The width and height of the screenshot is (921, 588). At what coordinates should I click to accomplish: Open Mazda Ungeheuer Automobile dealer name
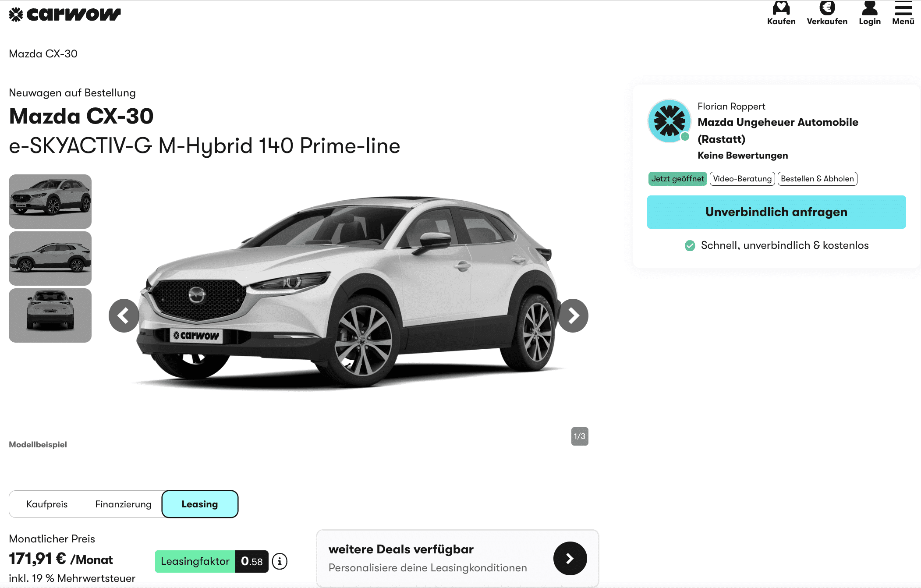(778, 131)
